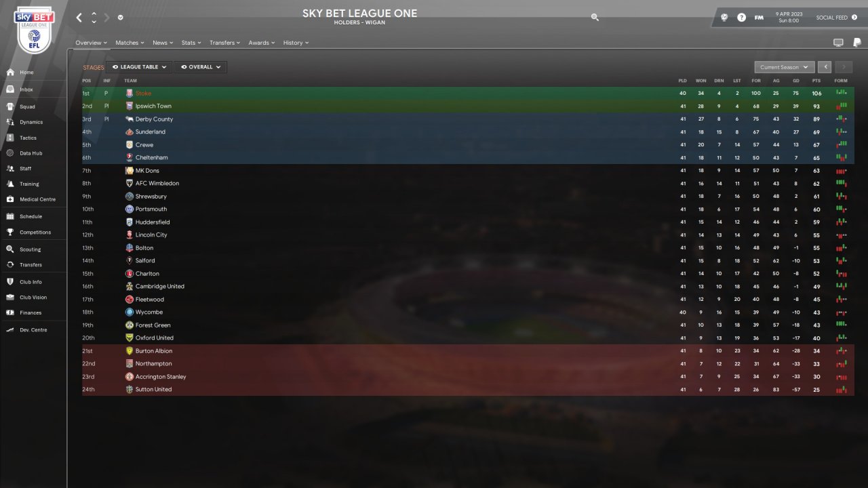Open the world globe icon in top bar

724,18
